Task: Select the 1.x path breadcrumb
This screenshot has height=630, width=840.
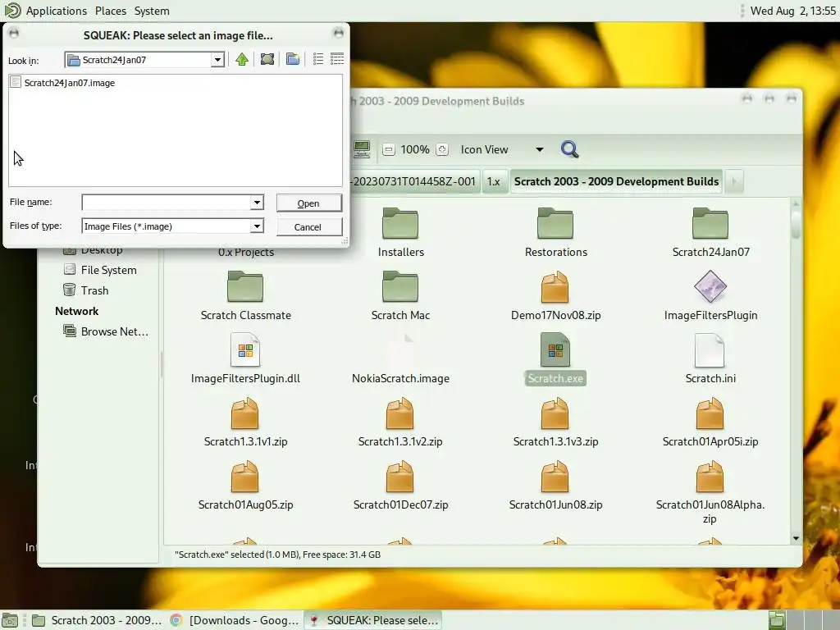Action: [x=493, y=181]
